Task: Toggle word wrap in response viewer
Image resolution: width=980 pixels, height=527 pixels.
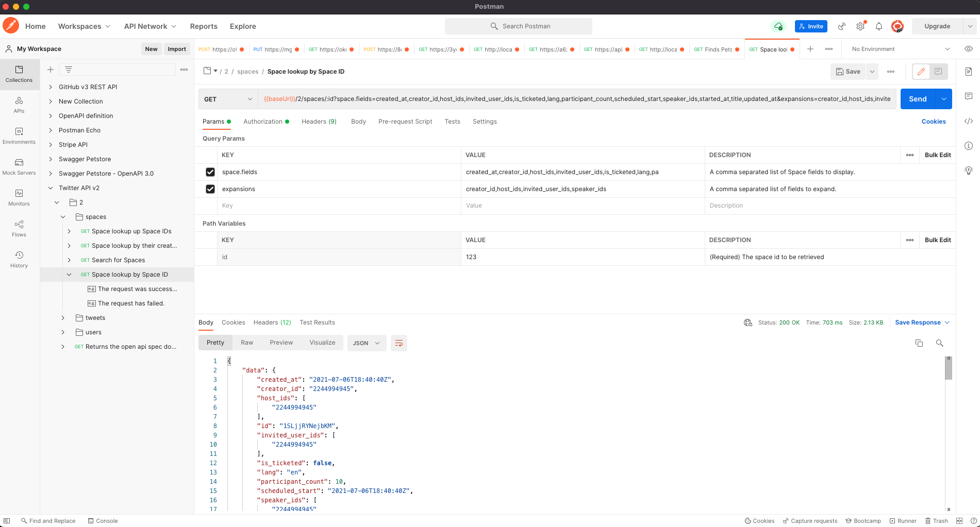Action: (398, 343)
